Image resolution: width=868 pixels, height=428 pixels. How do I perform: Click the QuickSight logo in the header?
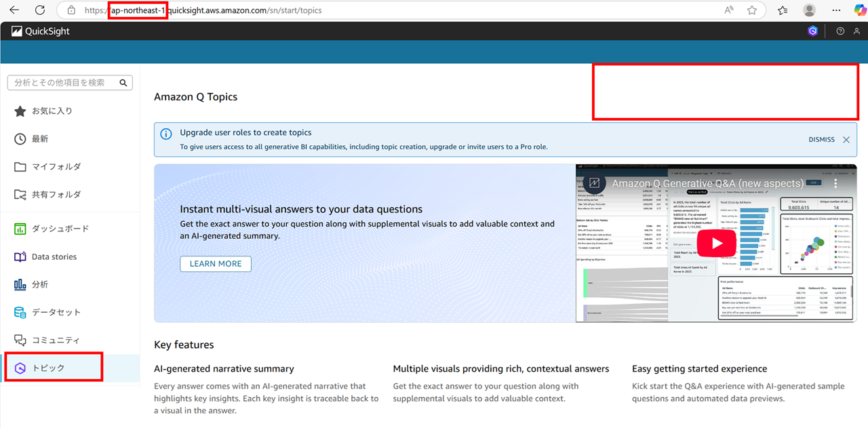pyautogui.click(x=41, y=31)
